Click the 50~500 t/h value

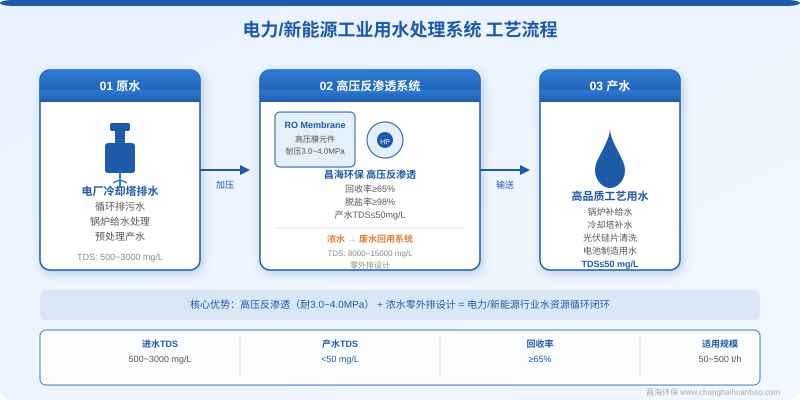(720, 359)
